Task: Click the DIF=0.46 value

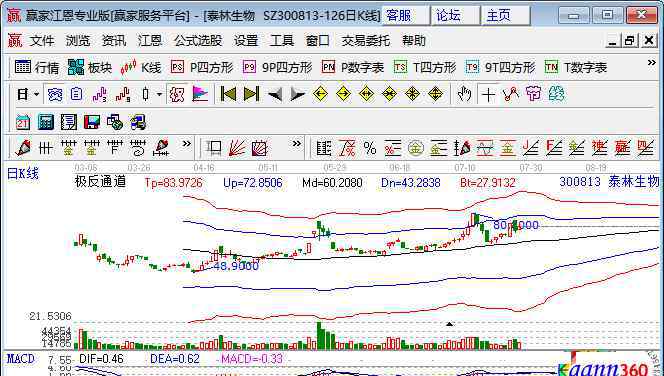Action: pyautogui.click(x=101, y=359)
